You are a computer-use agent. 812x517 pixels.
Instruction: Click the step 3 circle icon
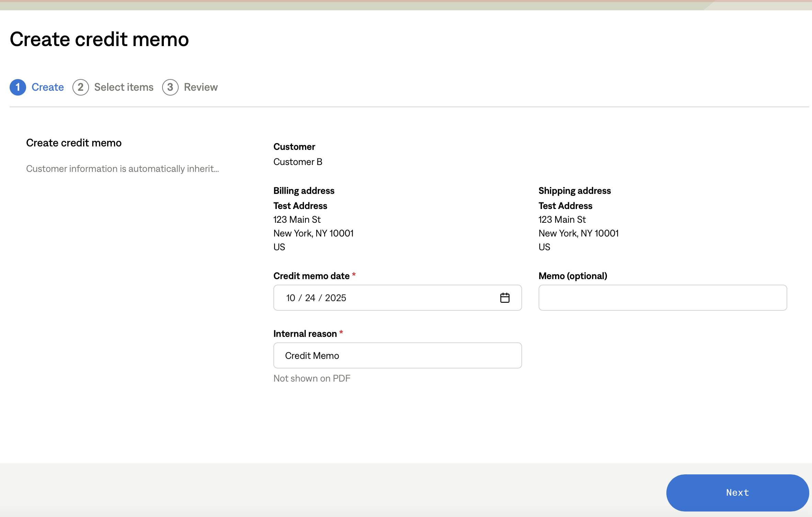170,87
